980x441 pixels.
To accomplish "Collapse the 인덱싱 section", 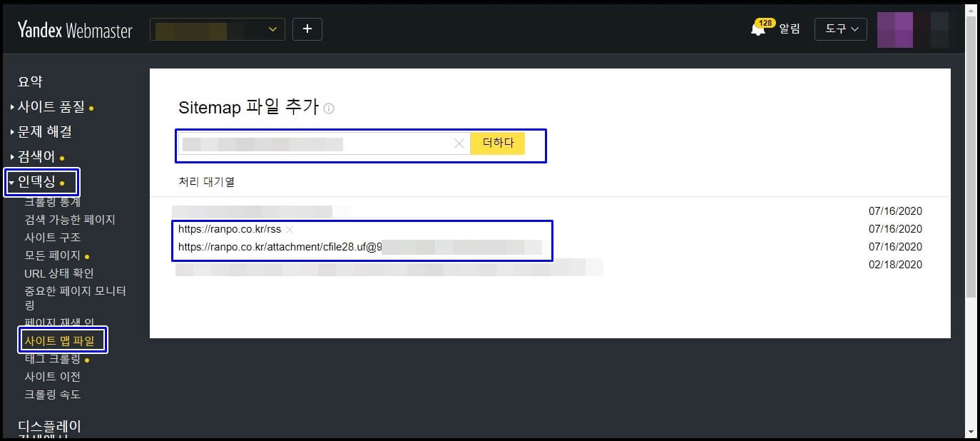I will (36, 182).
